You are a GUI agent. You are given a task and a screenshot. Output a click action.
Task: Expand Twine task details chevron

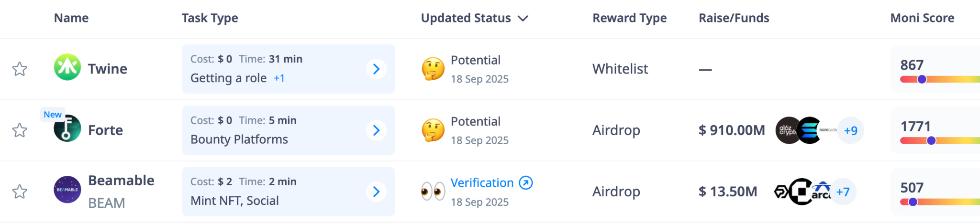coord(377,69)
